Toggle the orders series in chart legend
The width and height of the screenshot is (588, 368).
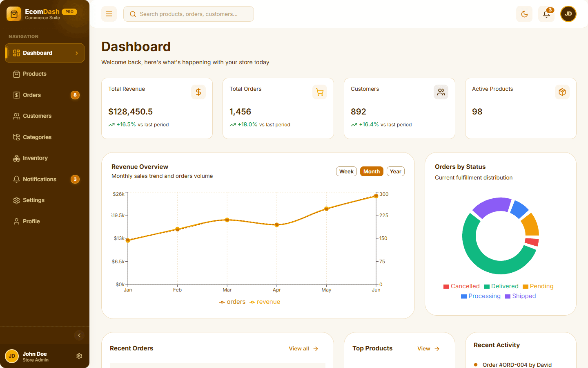232,302
